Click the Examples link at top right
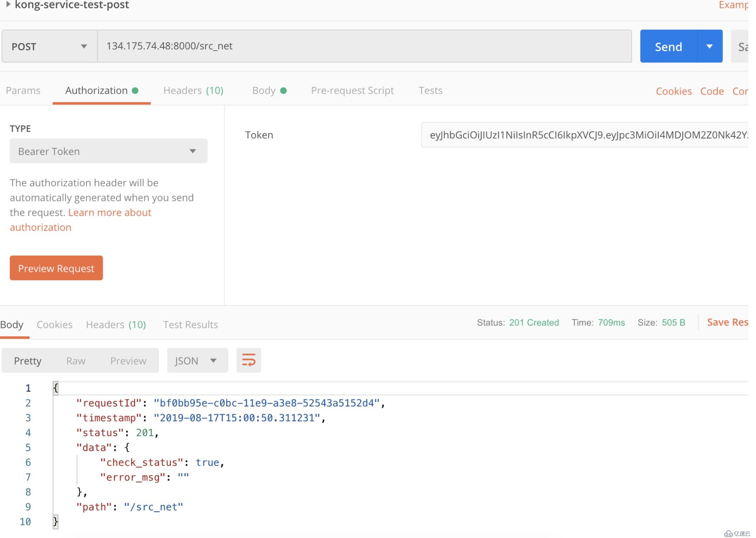756x538 pixels. coord(734,5)
